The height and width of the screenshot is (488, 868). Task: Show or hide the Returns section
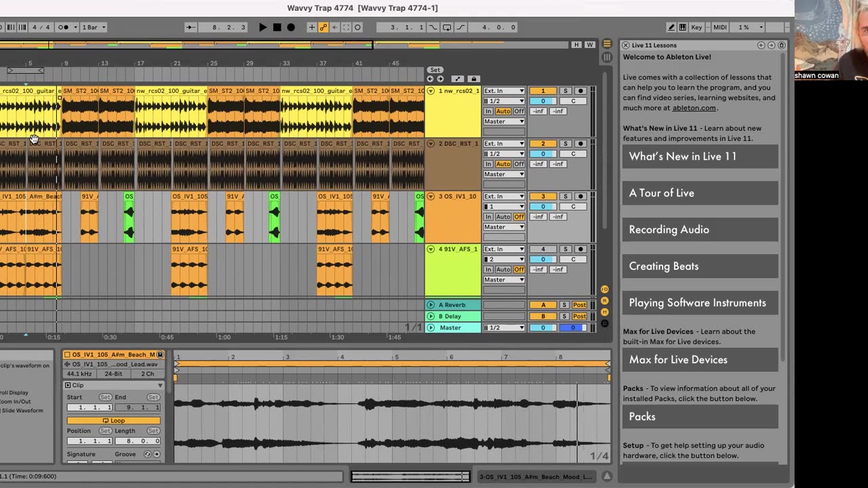[605, 300]
